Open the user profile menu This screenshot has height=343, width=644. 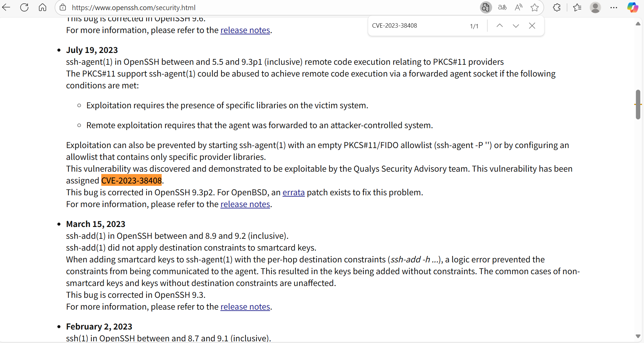[x=595, y=7]
